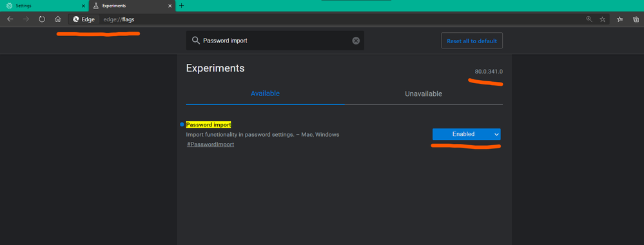Click the zoom magnifier icon in address bar
The height and width of the screenshot is (245, 644).
pyautogui.click(x=589, y=19)
